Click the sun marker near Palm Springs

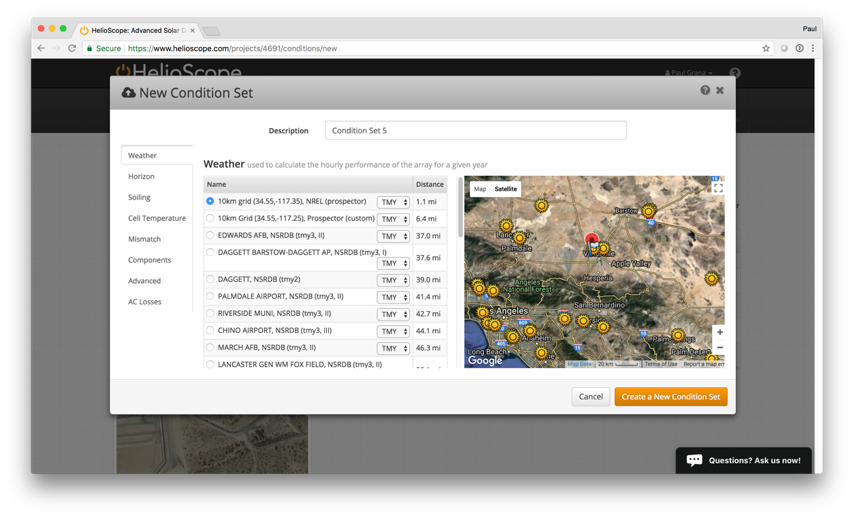coord(678,335)
